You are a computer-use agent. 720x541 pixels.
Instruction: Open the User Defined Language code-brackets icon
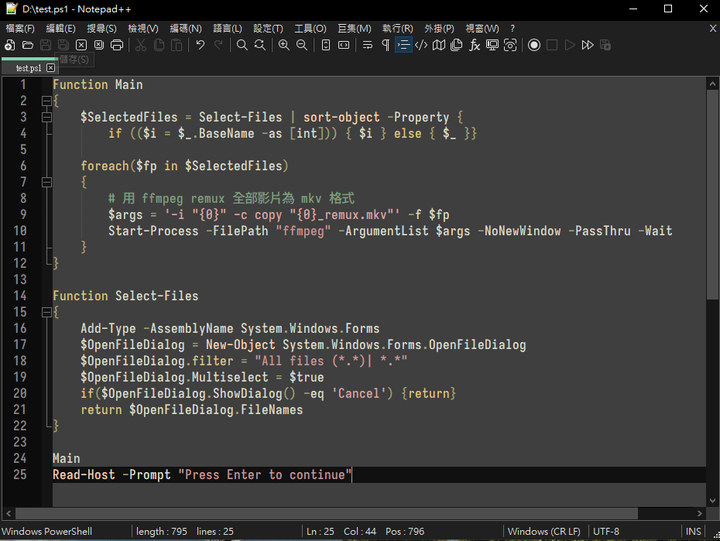pos(421,45)
